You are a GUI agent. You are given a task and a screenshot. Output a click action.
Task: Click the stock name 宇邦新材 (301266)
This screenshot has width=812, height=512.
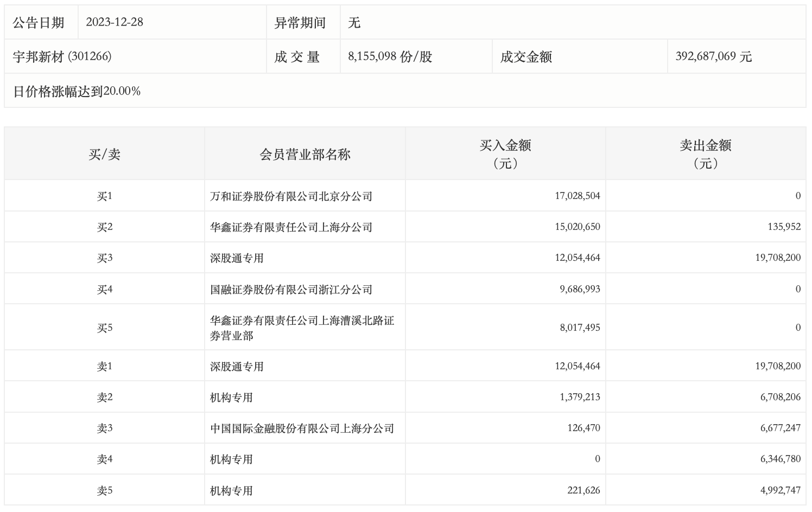click(x=62, y=56)
